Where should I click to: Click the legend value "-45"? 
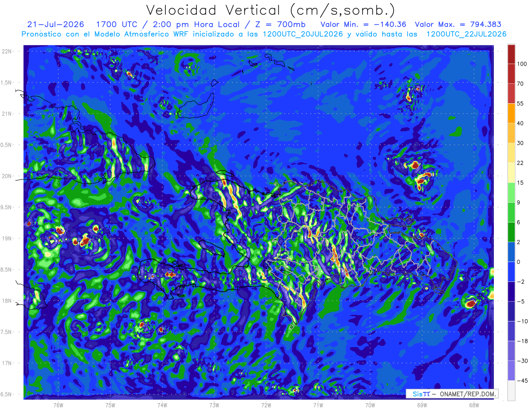tap(522, 380)
